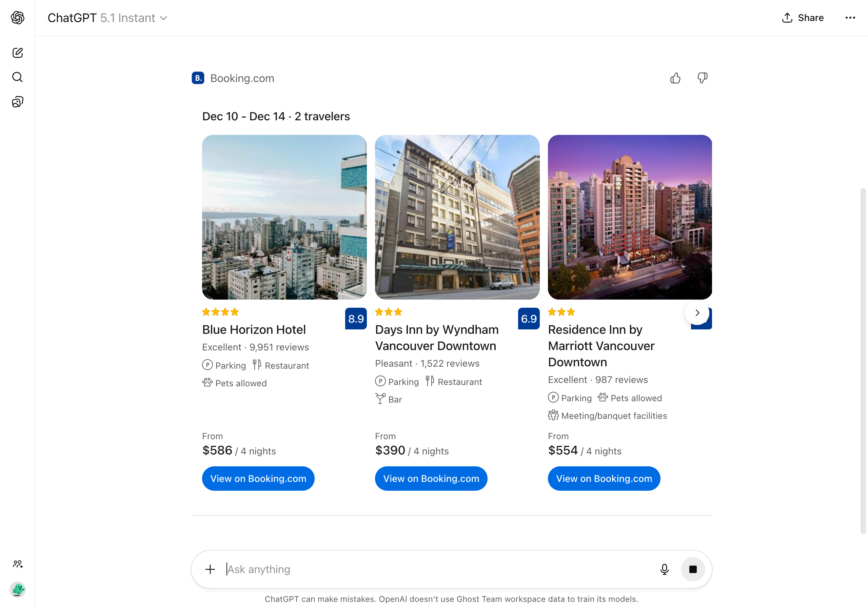Stop generating with the square button

[x=693, y=569]
